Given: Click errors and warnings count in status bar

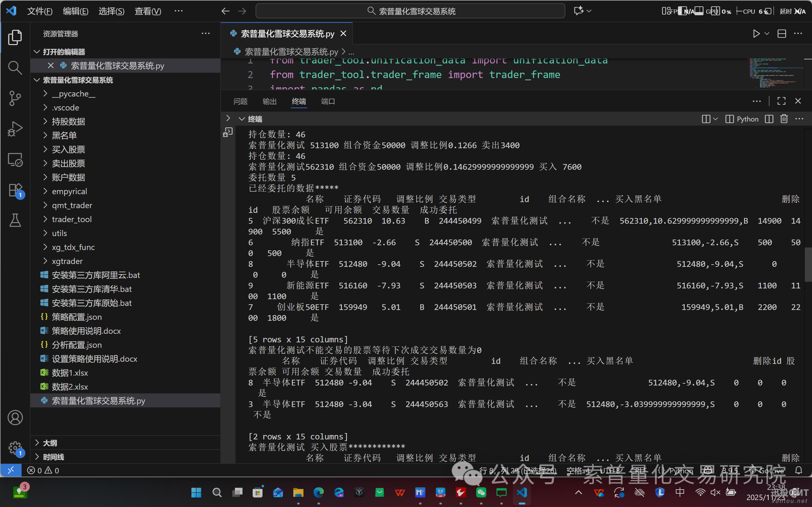Looking at the screenshot, I should 43,471.
